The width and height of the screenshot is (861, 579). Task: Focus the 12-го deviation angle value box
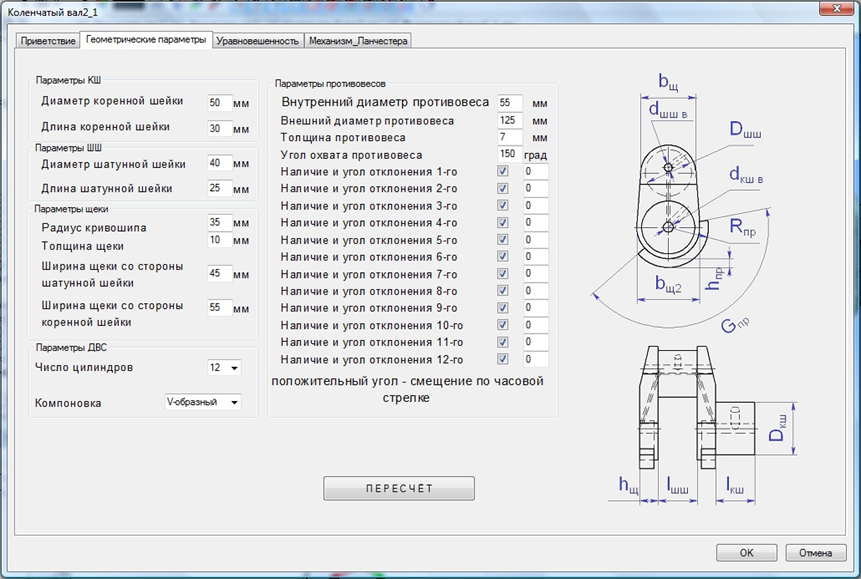pos(535,359)
